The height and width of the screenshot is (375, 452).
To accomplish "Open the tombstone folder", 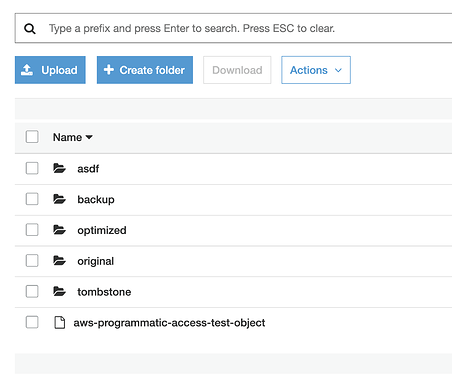I will pyautogui.click(x=104, y=292).
